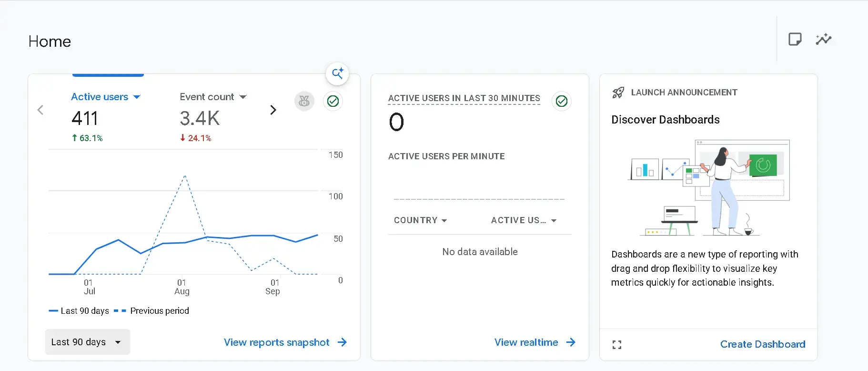Click the Discover Dashboards title
The width and height of the screenshot is (868, 371).
(x=666, y=120)
